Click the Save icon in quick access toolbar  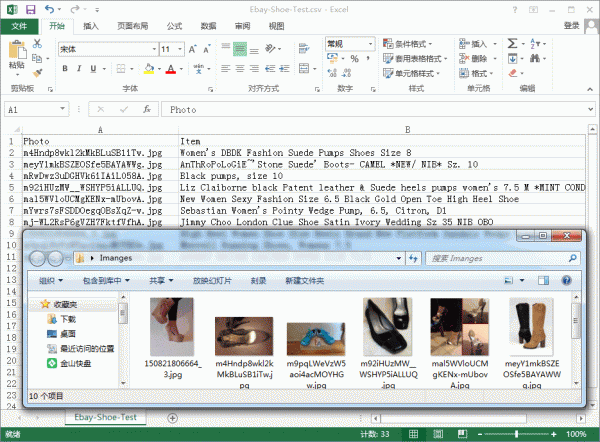(30, 10)
